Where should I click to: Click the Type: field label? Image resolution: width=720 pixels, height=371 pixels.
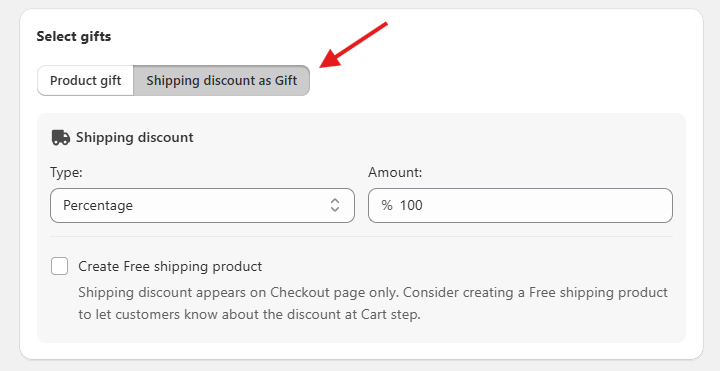coord(66,173)
